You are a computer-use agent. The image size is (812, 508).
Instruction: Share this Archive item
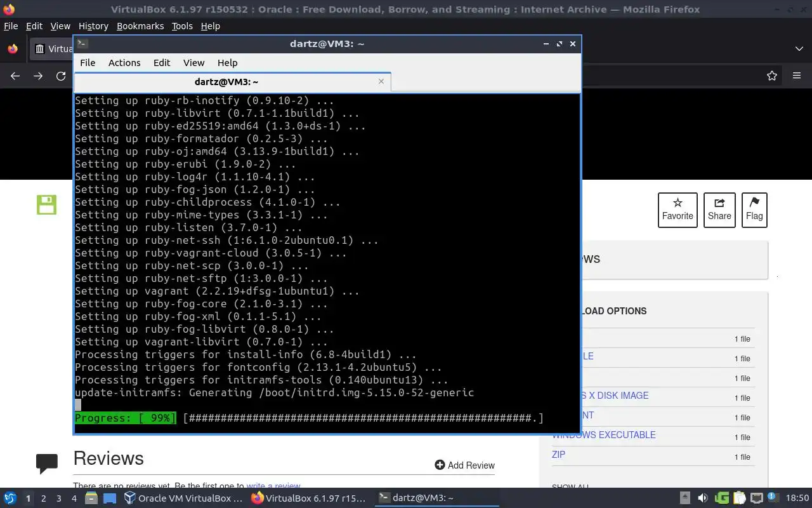pyautogui.click(x=719, y=210)
